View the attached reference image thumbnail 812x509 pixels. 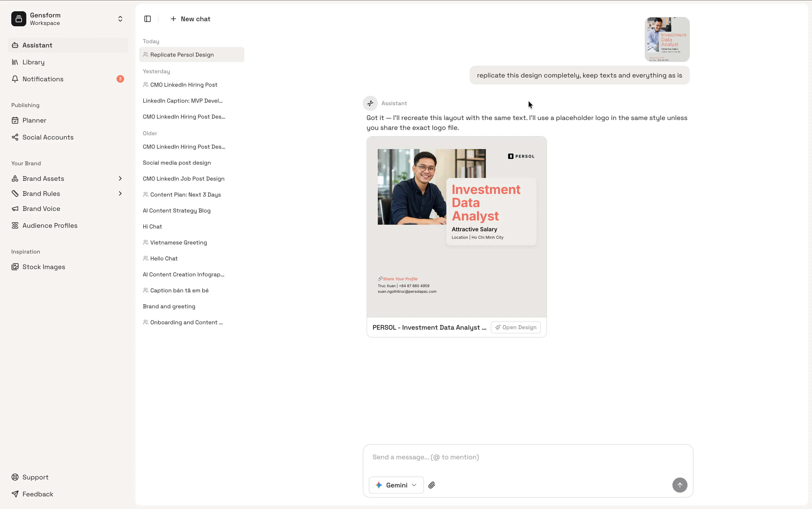coord(667,39)
